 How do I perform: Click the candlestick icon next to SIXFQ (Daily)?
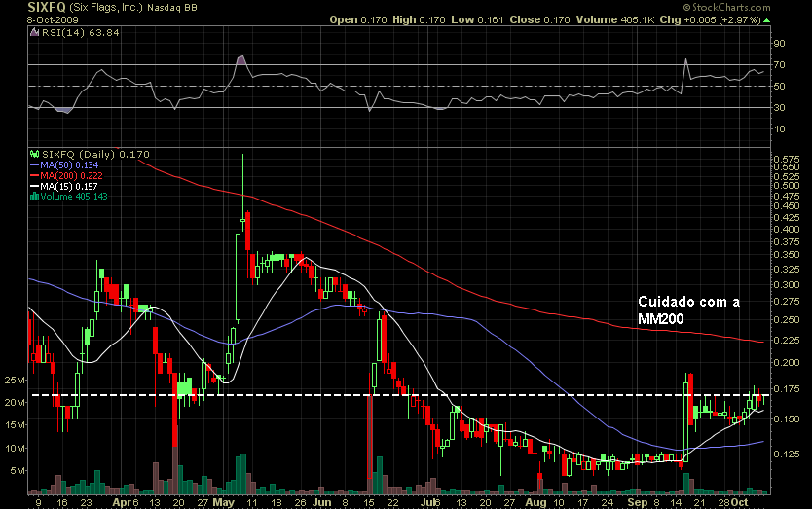click(35, 154)
